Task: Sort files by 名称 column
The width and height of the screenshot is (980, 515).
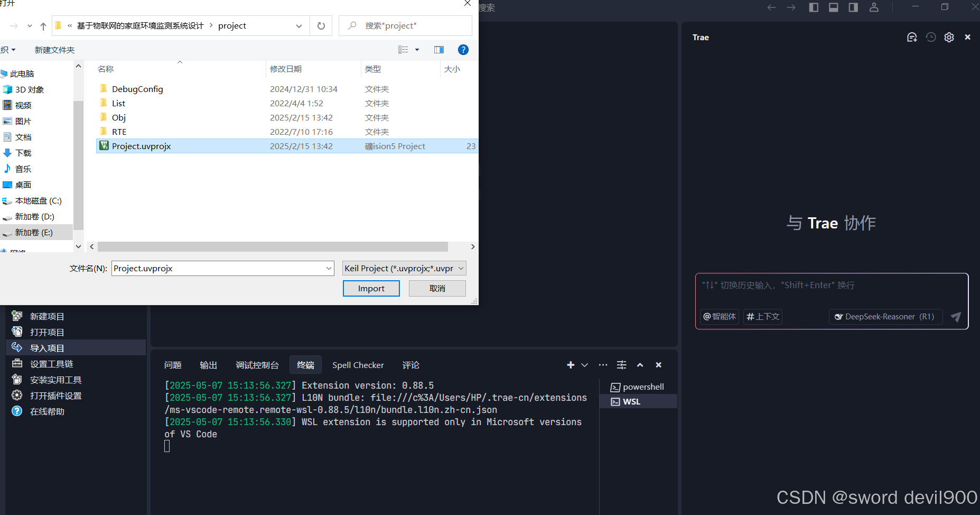Action: click(106, 69)
